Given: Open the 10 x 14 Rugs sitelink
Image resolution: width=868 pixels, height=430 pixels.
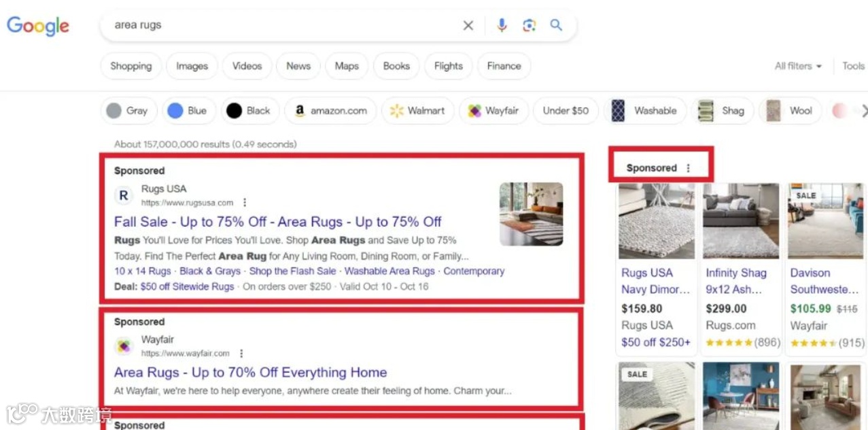Looking at the screenshot, I should tap(143, 271).
